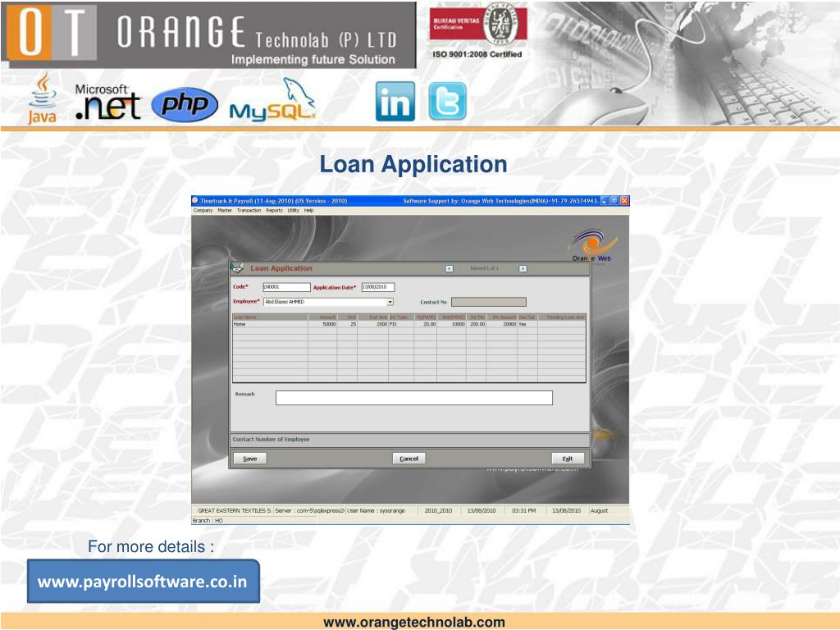Click the Java logo
Screen dimensions: 840x630
click(x=42, y=98)
